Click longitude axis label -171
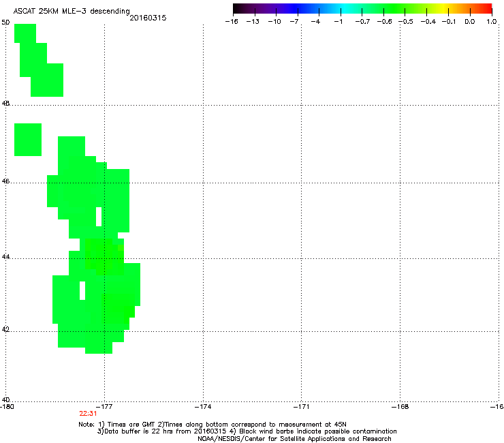The width and height of the screenshot is (504, 443). [x=302, y=407]
